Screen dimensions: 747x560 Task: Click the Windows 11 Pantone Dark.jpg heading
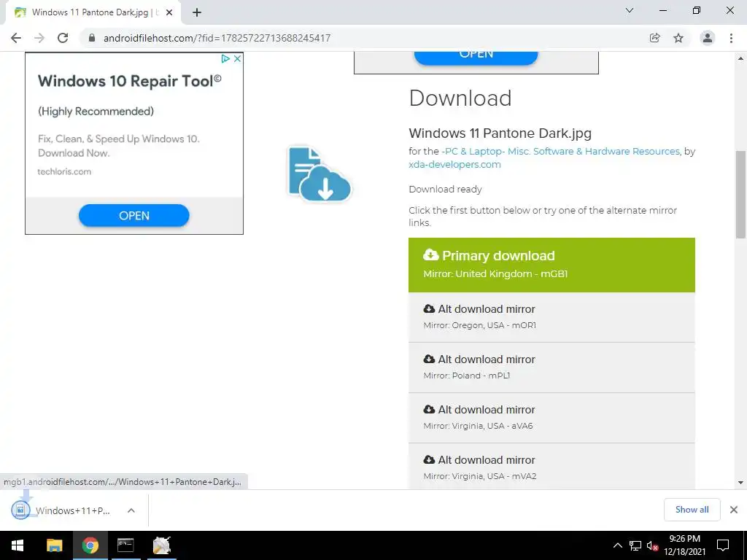(500, 133)
